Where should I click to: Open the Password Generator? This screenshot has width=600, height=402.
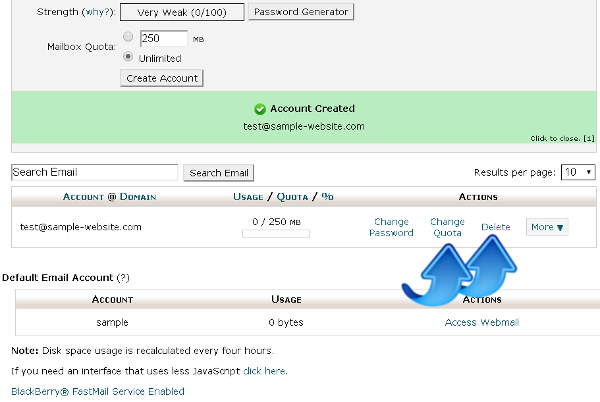tap(301, 13)
